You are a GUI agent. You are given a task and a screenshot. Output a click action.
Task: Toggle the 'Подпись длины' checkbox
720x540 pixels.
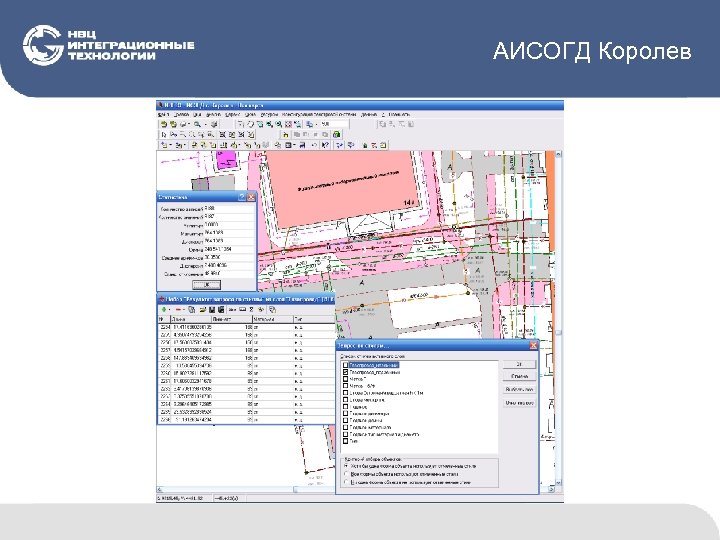tap(346, 421)
